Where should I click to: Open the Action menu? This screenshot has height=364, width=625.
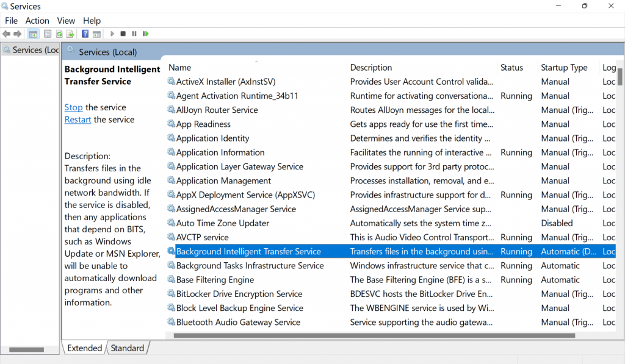tap(37, 20)
